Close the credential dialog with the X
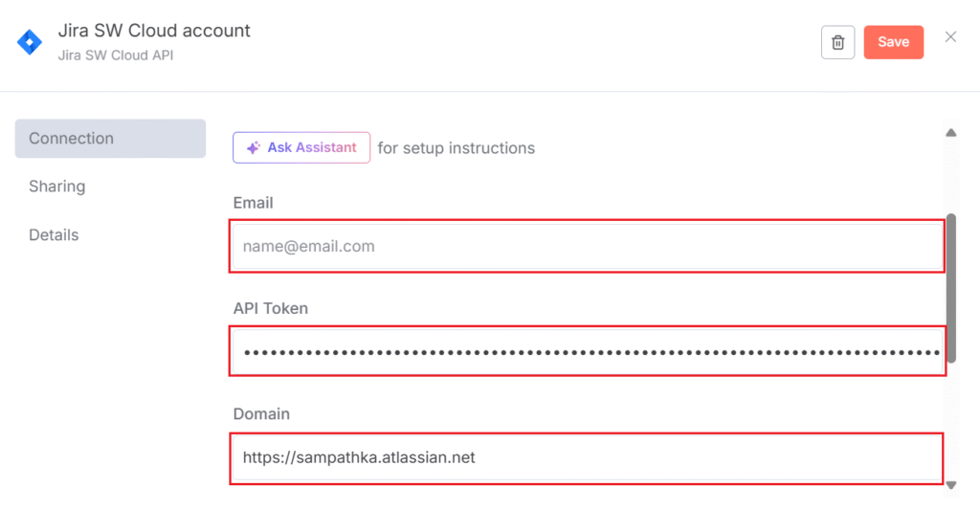 950,37
